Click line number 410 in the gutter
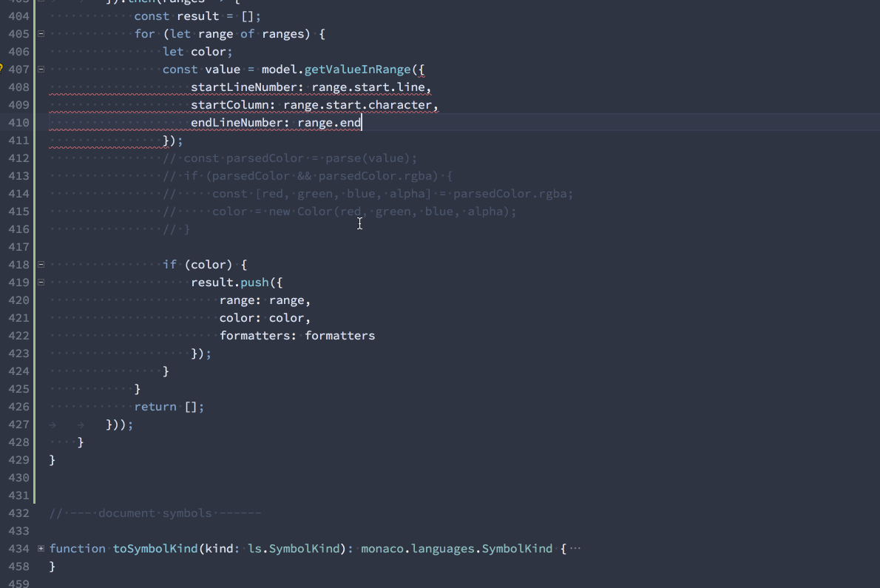 tap(18, 122)
